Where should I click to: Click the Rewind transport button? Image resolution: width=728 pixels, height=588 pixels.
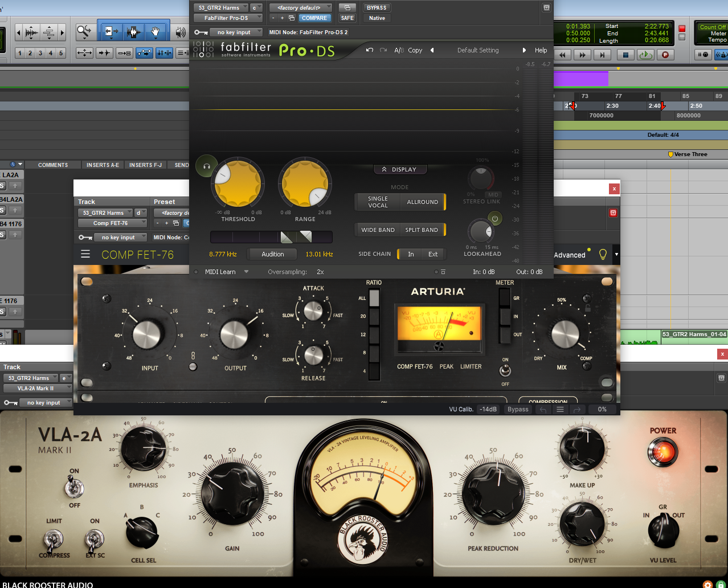pos(562,55)
